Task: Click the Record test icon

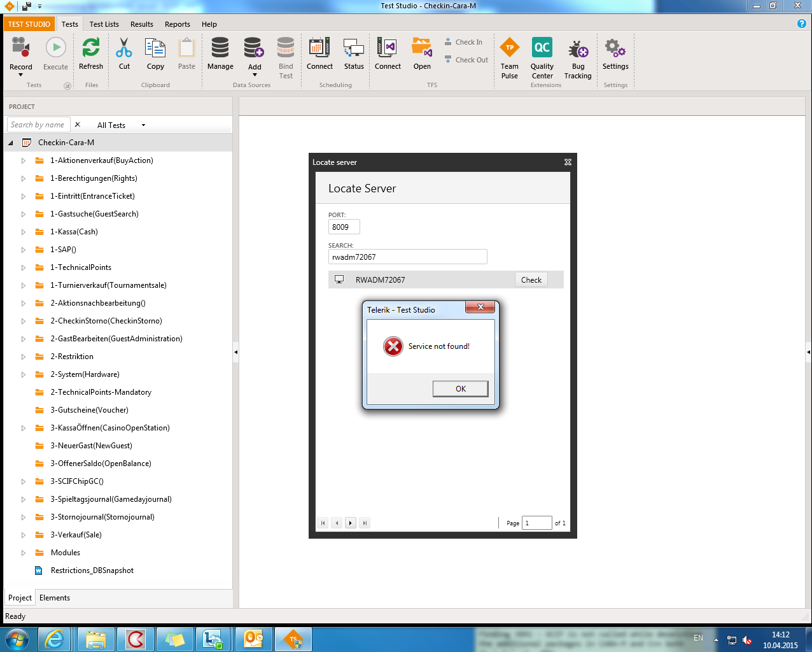Action: [x=20, y=48]
